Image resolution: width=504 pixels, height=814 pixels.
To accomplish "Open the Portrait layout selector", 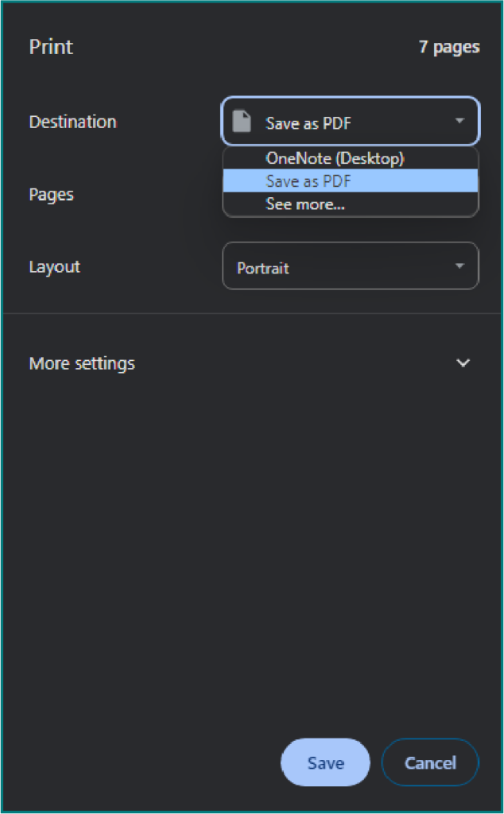I will pos(350,266).
